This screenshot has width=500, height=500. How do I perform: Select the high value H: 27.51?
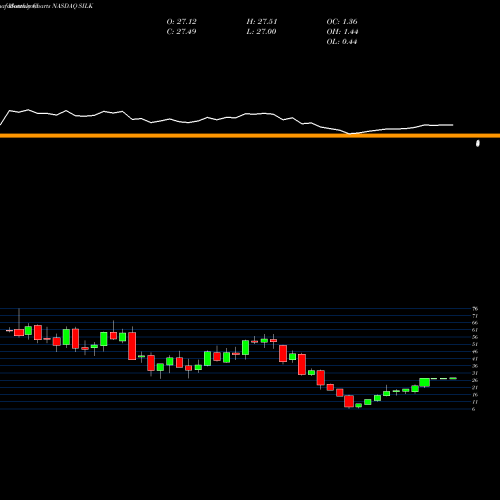pos(262,22)
